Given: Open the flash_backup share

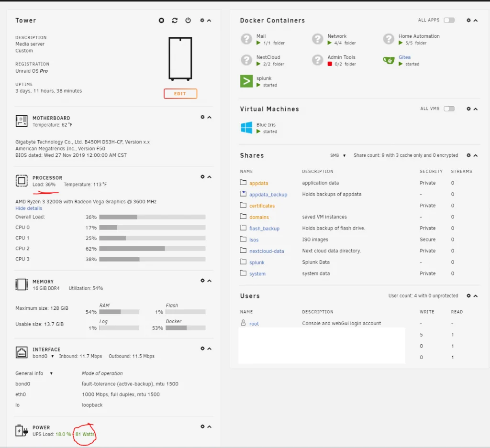Looking at the screenshot, I should coord(264,229).
